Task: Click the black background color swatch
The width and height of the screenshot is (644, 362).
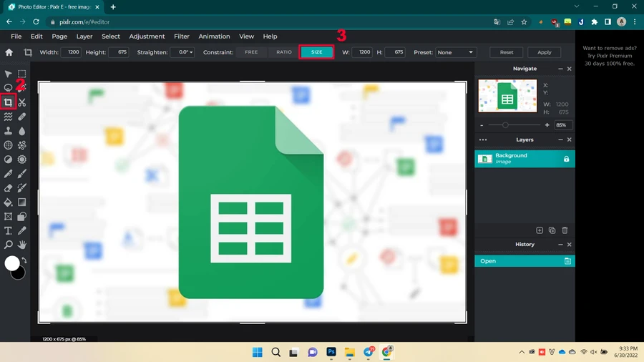Action: click(x=19, y=275)
